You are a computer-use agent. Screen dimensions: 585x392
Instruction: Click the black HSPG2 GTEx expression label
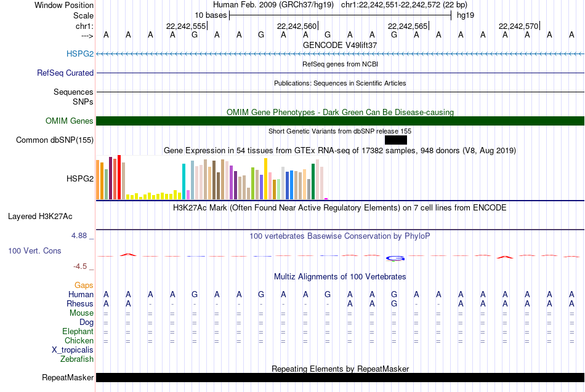click(80, 178)
